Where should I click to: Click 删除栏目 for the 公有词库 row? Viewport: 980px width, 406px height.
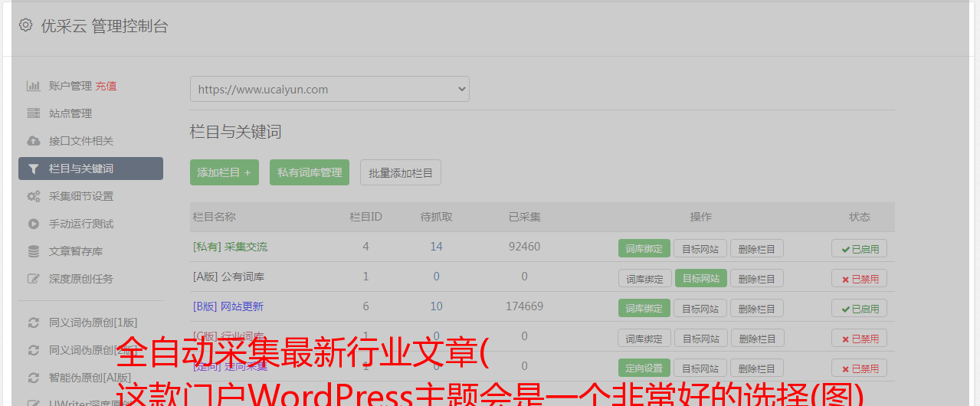click(x=757, y=278)
